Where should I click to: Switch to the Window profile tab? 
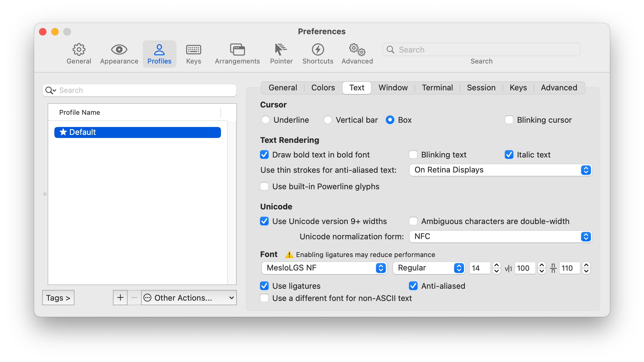[x=393, y=88]
